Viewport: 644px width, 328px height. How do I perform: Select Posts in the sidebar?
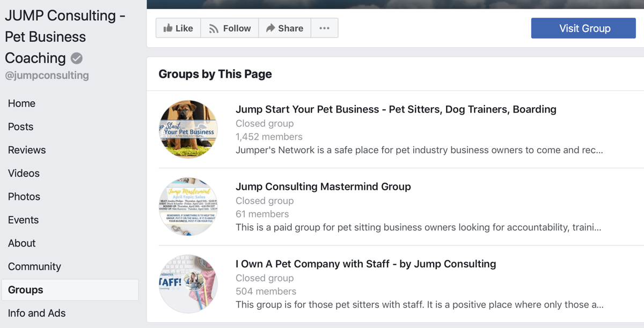point(20,126)
